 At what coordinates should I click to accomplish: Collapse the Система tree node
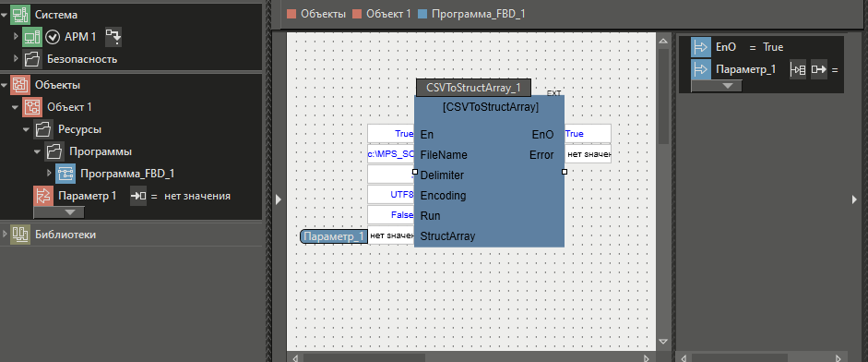5,15
